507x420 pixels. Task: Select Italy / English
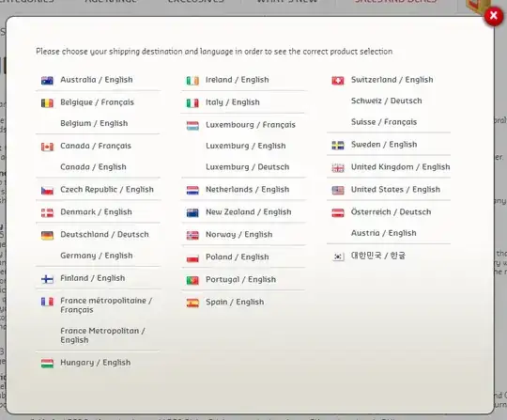[x=233, y=102]
